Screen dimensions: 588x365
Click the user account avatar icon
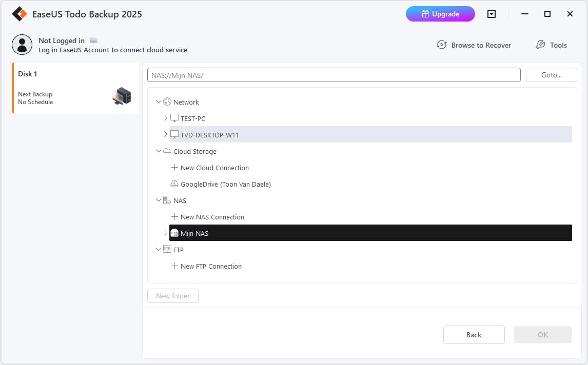click(22, 45)
